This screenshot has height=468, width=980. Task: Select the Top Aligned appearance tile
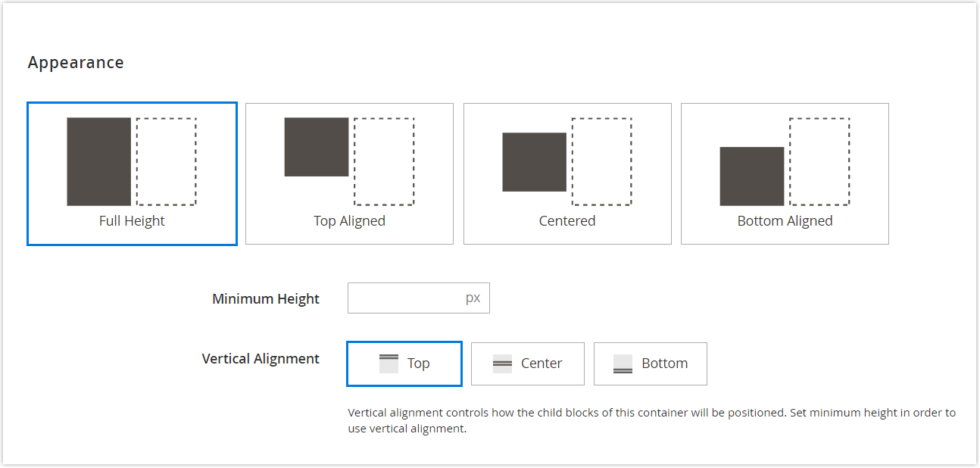349,173
